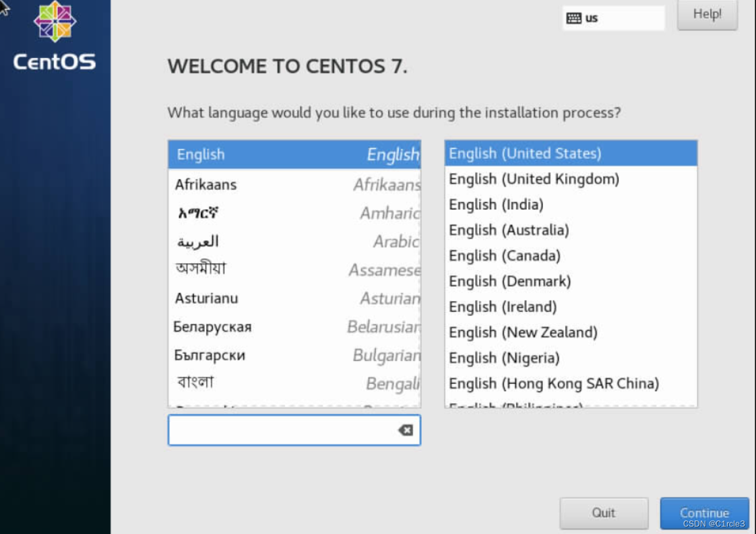756x534 pixels.
Task: Select English in the language list
Action: click(x=294, y=154)
